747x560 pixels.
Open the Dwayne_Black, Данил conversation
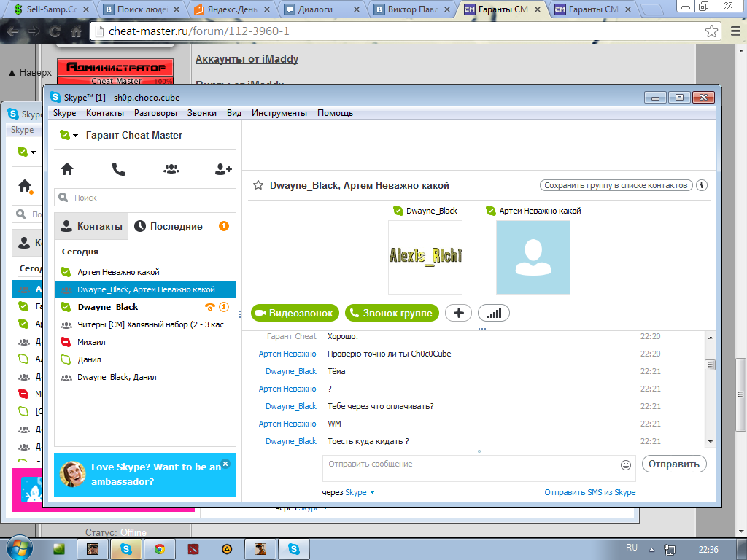point(145,377)
